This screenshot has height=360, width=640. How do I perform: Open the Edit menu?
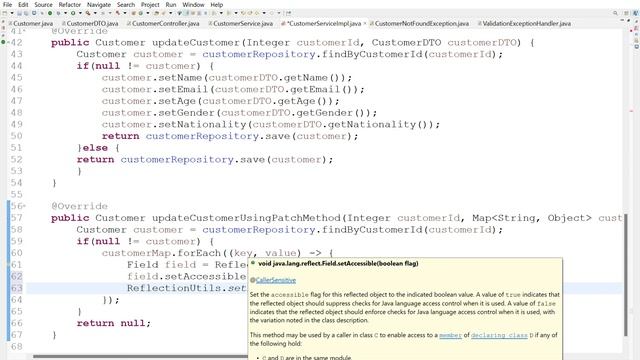[23, 5]
